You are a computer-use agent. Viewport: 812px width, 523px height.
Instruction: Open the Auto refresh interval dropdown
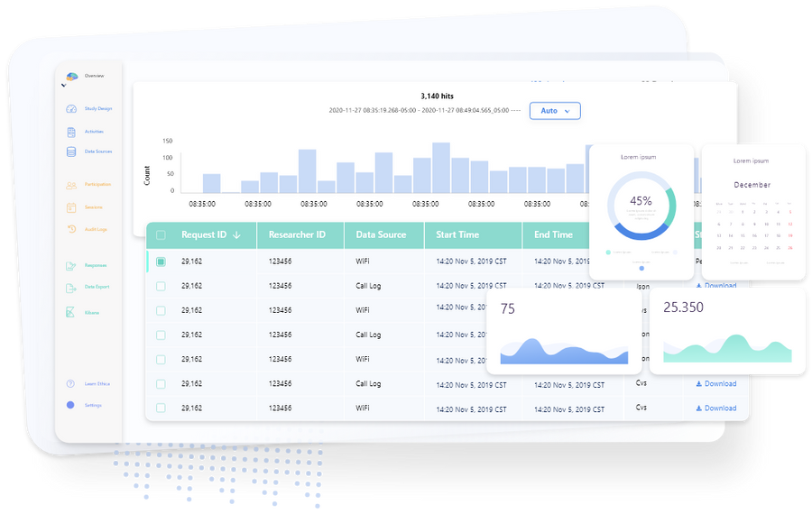click(x=555, y=110)
